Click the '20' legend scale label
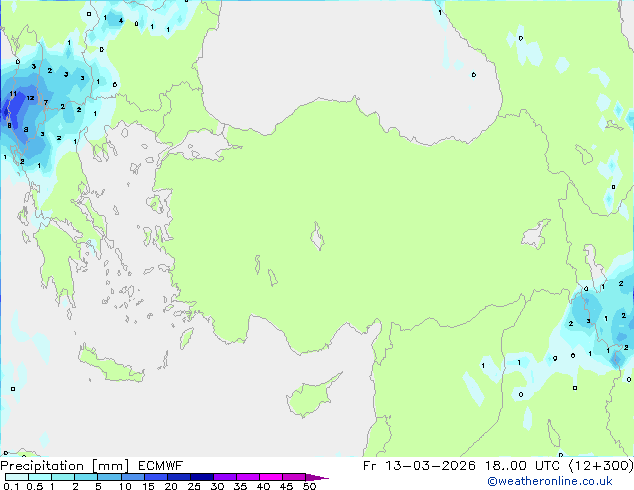This screenshot has height=490, width=634. (x=171, y=486)
